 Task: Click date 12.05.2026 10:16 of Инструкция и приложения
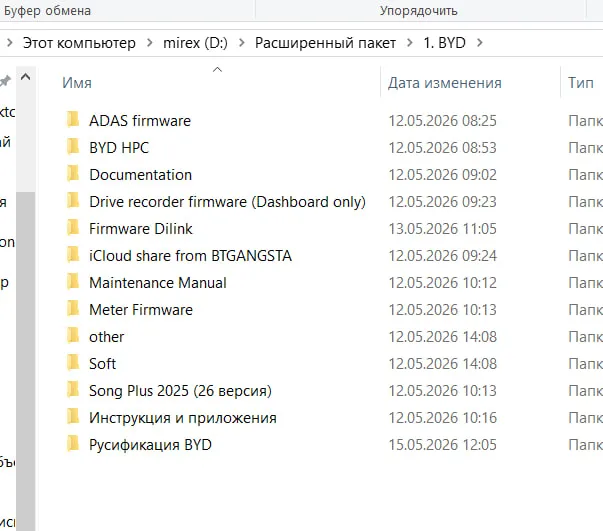(443, 418)
